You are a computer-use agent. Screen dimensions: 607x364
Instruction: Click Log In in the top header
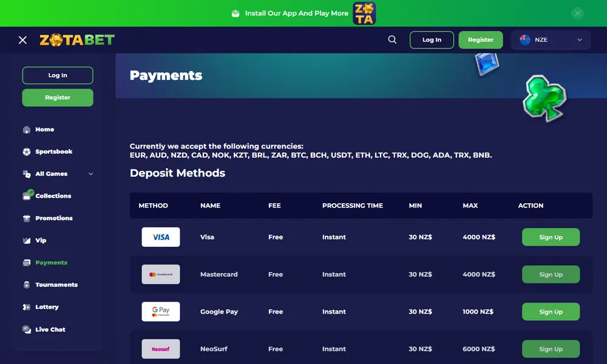click(x=432, y=40)
